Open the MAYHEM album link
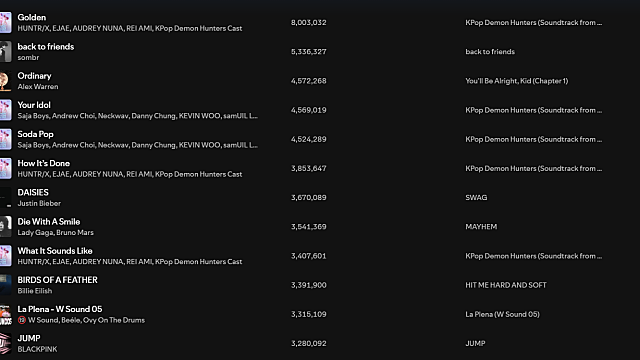The width and height of the screenshot is (640, 360). point(481,227)
